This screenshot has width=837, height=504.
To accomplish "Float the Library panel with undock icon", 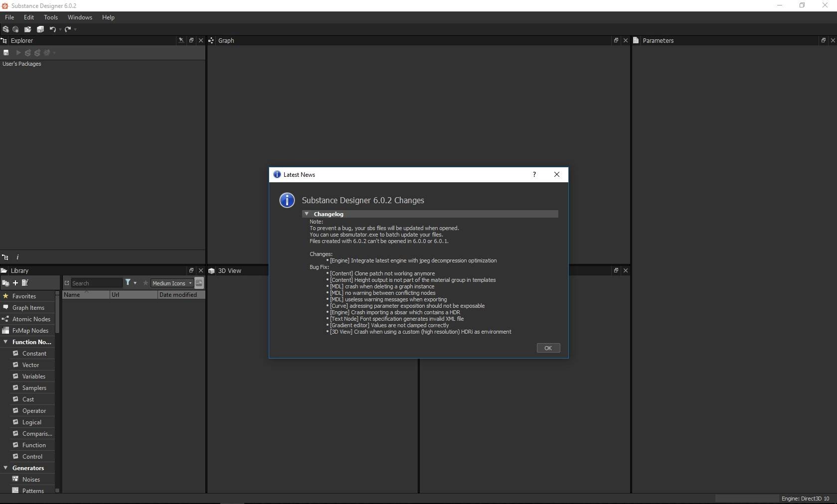I will [191, 270].
